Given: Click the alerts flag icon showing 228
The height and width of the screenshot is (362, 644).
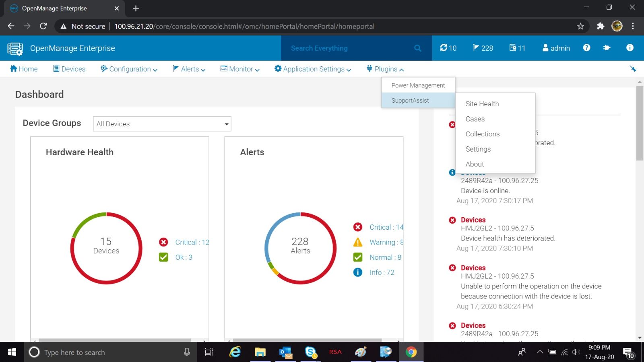Looking at the screenshot, I should click(483, 48).
